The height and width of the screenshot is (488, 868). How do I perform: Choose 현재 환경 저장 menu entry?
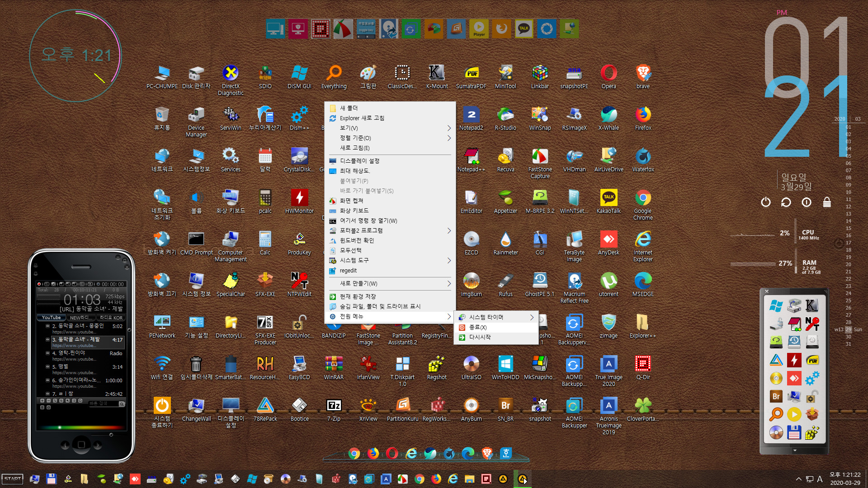click(390, 296)
